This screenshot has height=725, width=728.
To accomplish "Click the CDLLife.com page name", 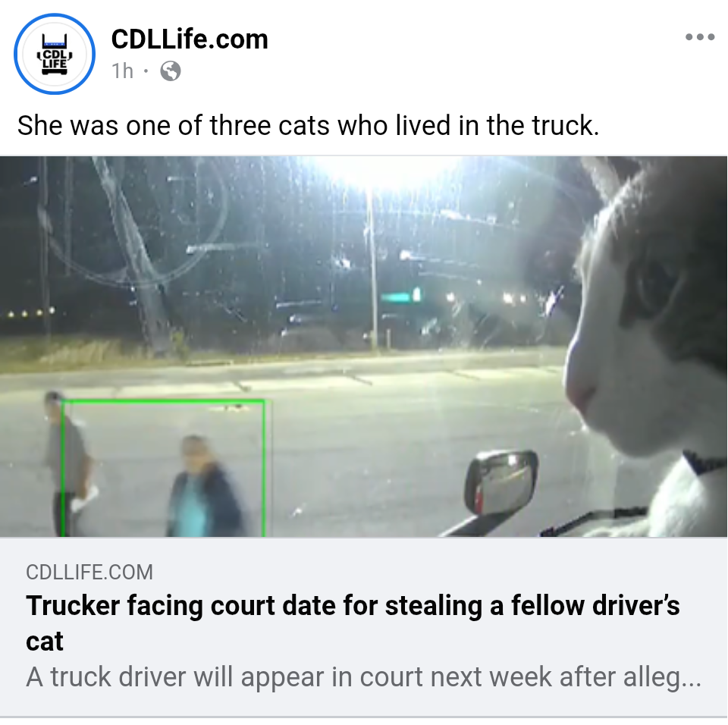I will click(x=190, y=39).
